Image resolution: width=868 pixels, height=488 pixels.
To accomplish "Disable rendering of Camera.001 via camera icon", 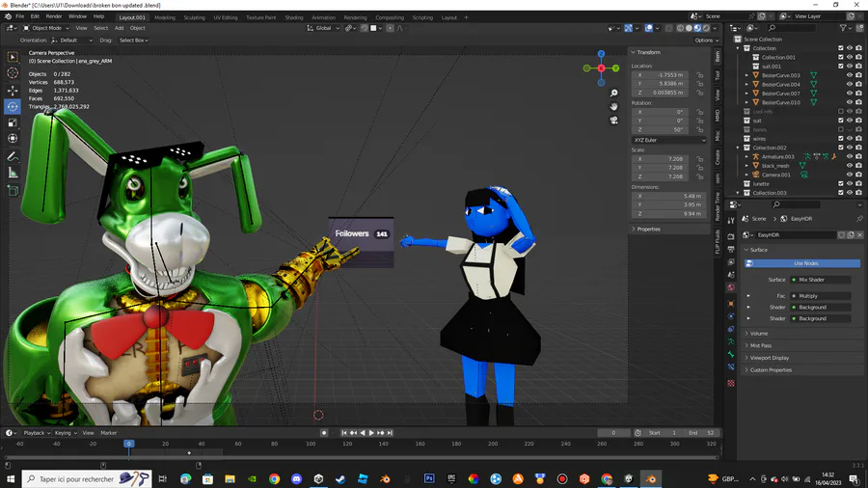I will click(858, 175).
